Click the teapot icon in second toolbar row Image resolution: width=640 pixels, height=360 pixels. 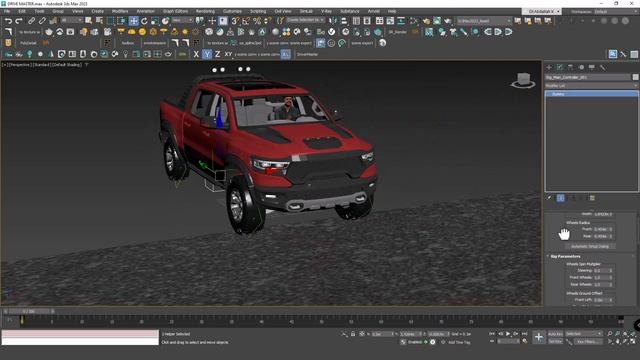pyautogui.click(x=49, y=32)
